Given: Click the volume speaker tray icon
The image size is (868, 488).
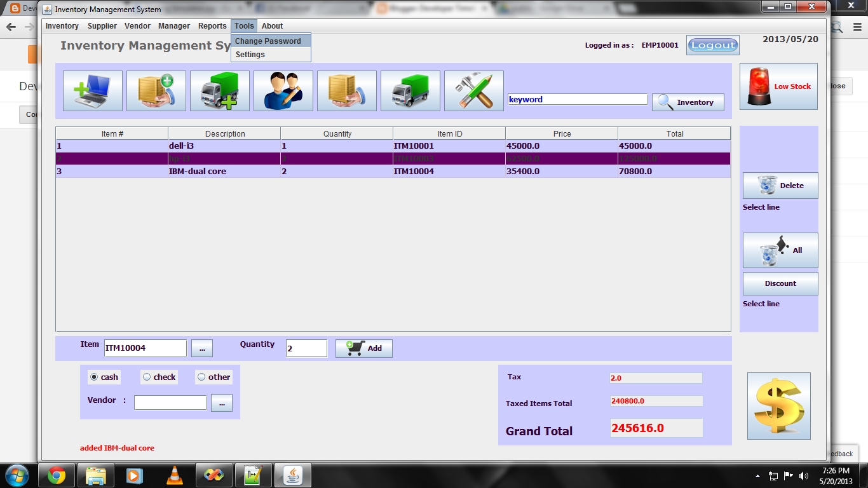Looking at the screenshot, I should pyautogui.click(x=803, y=475).
